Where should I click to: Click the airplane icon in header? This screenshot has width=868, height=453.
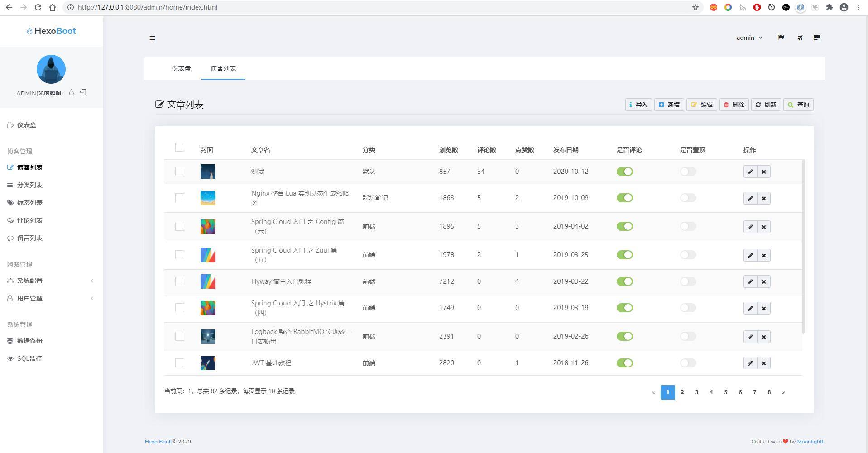point(800,38)
